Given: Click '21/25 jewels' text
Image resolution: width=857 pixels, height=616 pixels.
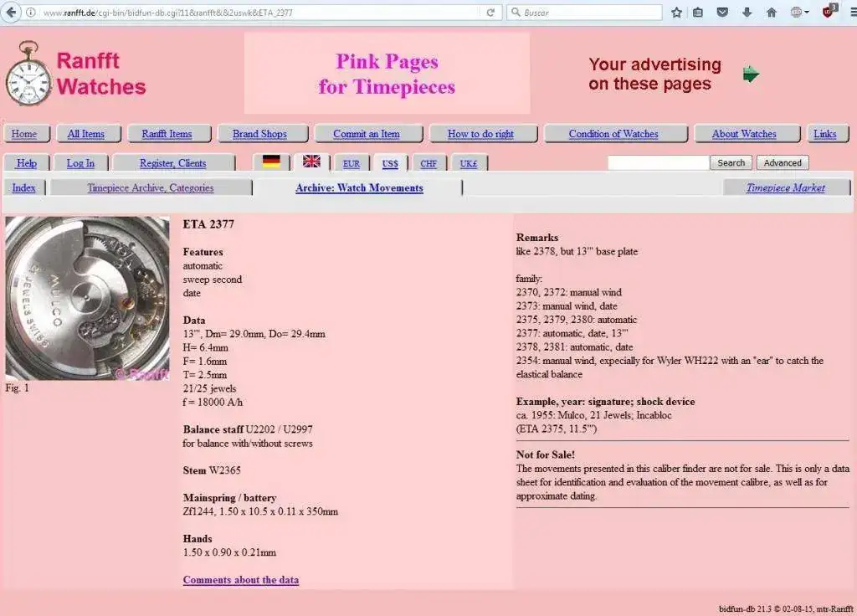Looking at the screenshot, I should [x=210, y=388].
